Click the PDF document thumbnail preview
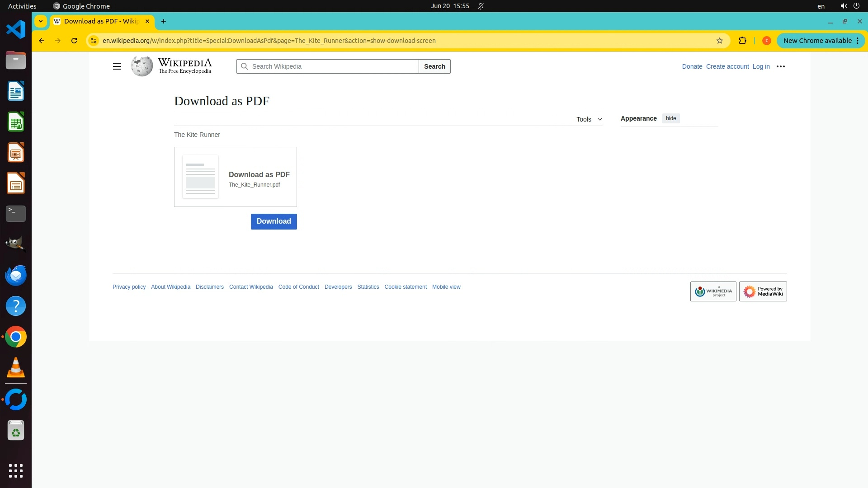Viewport: 868px width, 488px height. (200, 177)
